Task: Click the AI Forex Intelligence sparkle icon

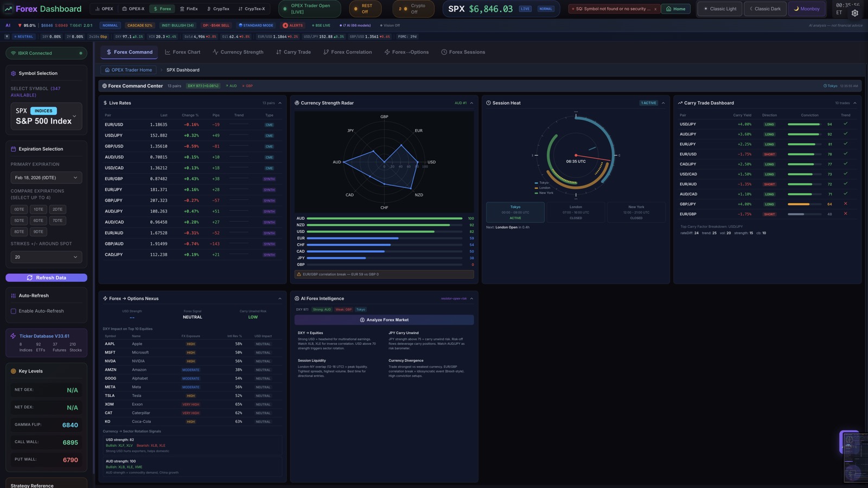Action: point(296,298)
